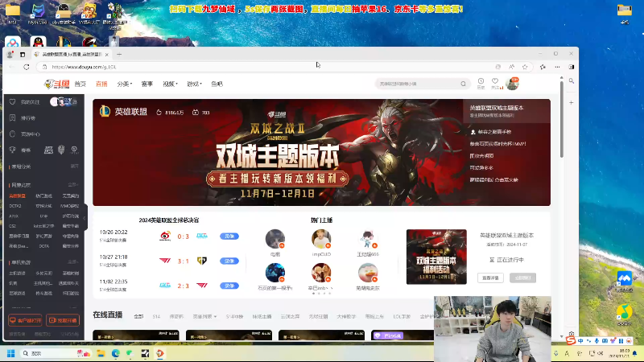Viewport: 644px width, 362px height.
Task: Open the duck avatar streamer
Action: (368, 274)
